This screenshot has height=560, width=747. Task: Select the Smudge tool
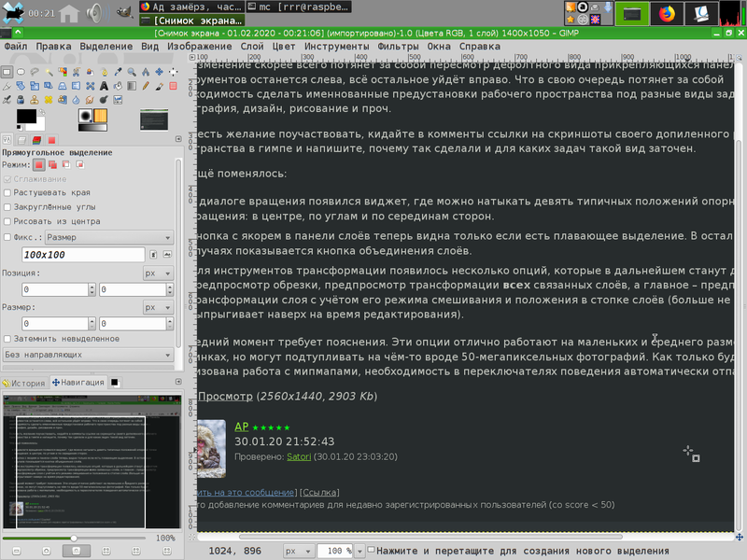click(90, 100)
